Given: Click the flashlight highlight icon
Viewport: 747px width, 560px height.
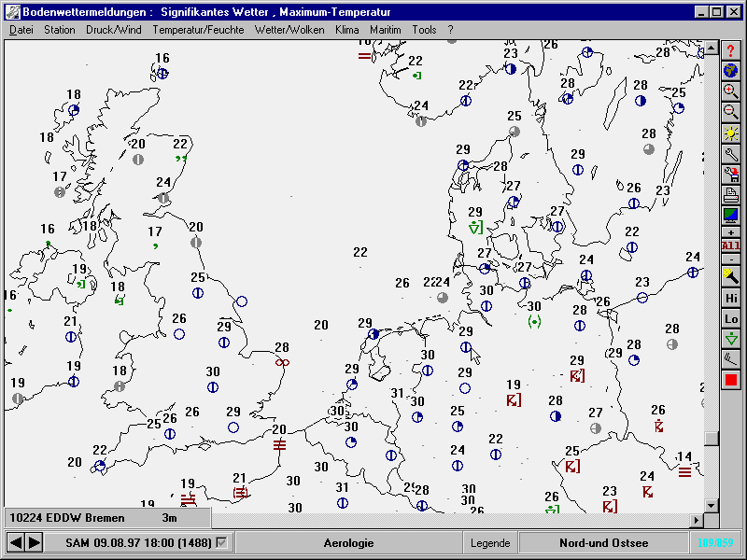Looking at the screenshot, I should click(x=731, y=276).
